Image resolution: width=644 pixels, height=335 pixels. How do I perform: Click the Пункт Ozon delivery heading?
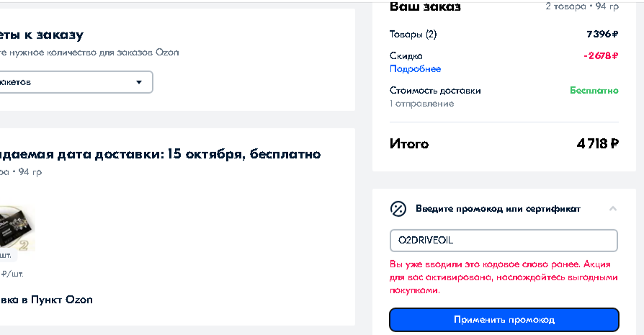[46, 300]
